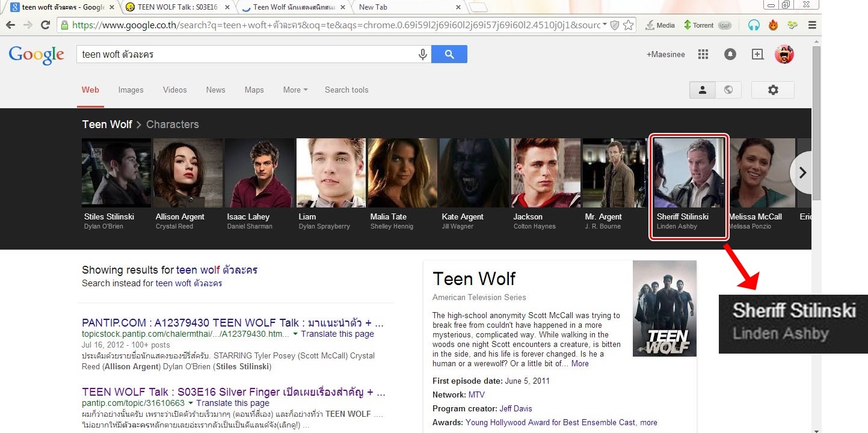
Task: Translate the pantip.com/topic/31610663 result page
Action: pos(233,403)
